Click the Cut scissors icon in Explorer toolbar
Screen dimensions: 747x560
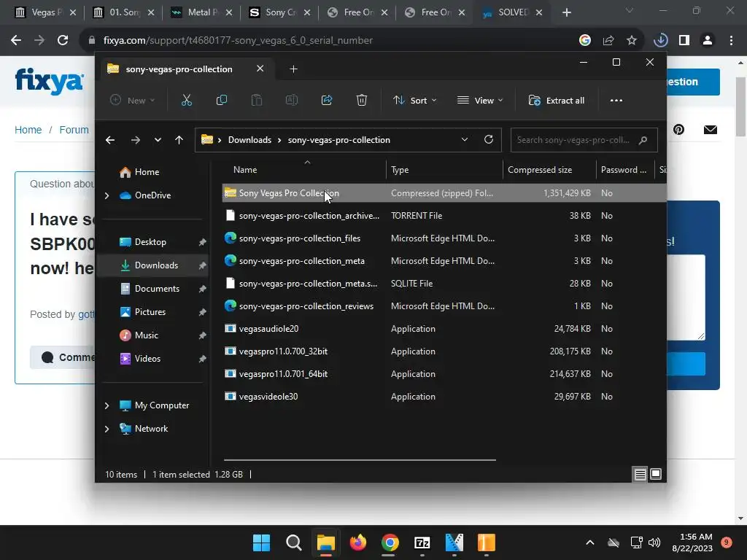(x=186, y=101)
